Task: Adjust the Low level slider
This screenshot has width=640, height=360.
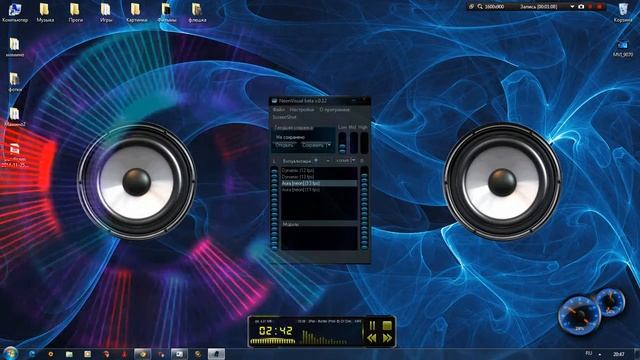Action: point(342,142)
